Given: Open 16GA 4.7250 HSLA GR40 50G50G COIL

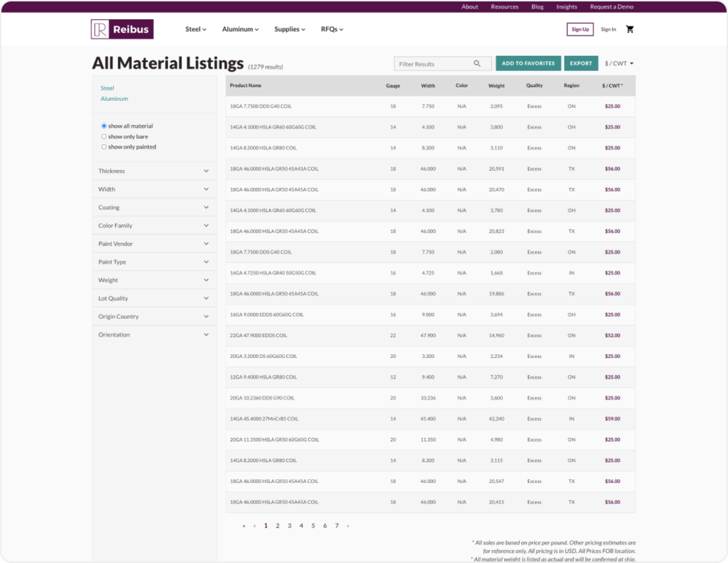Looking at the screenshot, I should coord(273,273).
